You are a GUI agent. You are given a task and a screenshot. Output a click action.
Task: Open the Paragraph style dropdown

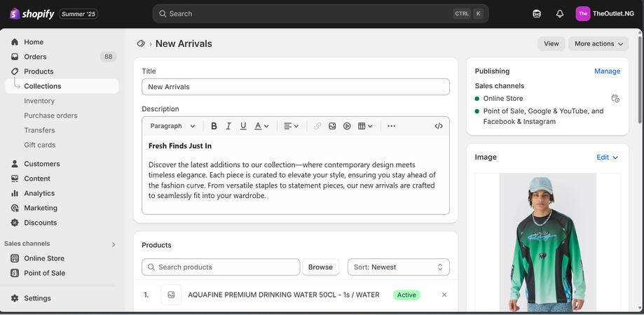(x=172, y=126)
